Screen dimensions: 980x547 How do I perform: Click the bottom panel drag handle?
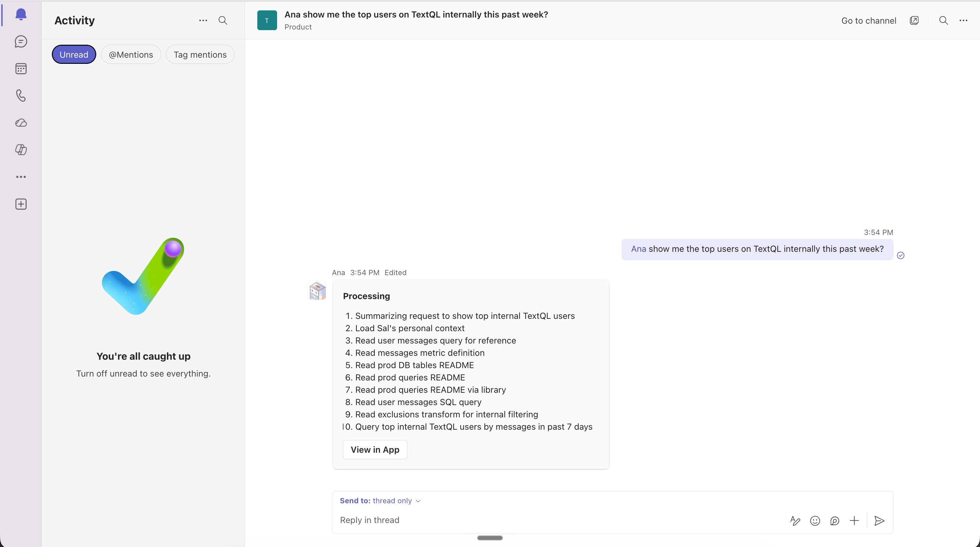tap(490, 538)
